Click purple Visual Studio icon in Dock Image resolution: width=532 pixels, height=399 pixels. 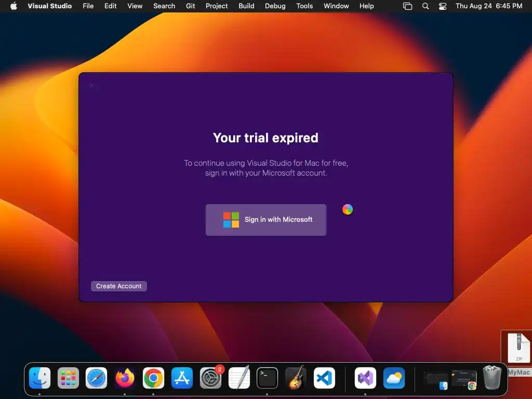pyautogui.click(x=365, y=378)
